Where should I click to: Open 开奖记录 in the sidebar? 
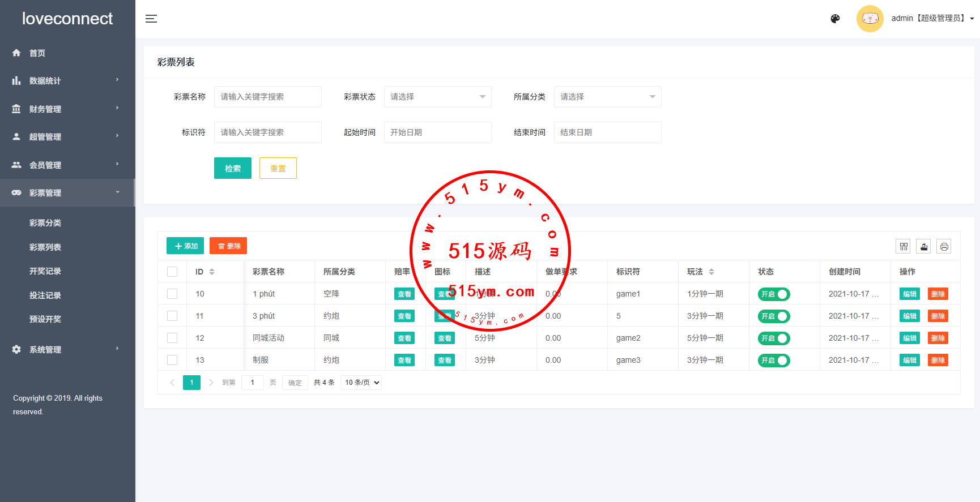pyautogui.click(x=45, y=271)
